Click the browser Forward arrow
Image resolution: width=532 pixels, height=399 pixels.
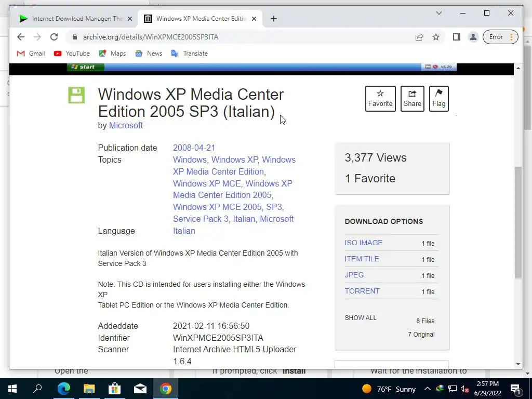click(37, 37)
